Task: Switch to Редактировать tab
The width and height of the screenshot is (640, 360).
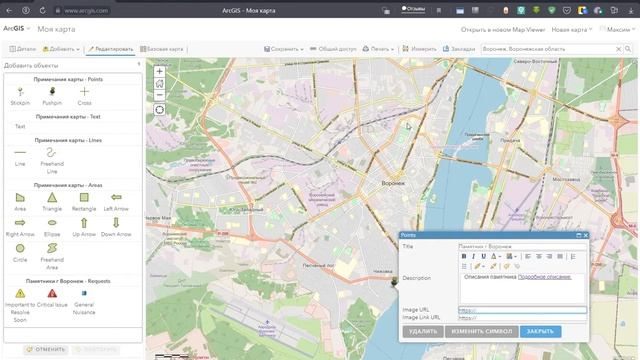Action: (111, 49)
